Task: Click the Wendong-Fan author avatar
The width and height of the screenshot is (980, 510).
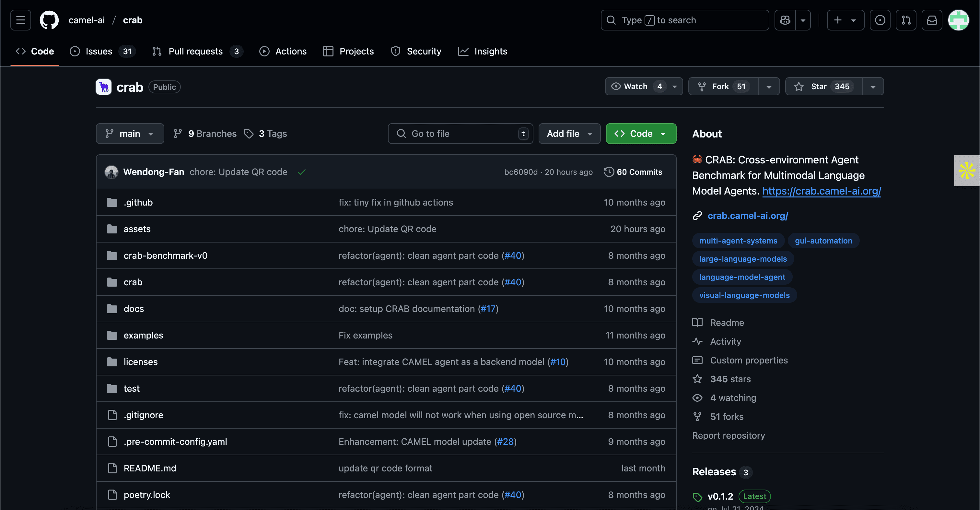Action: (x=111, y=172)
